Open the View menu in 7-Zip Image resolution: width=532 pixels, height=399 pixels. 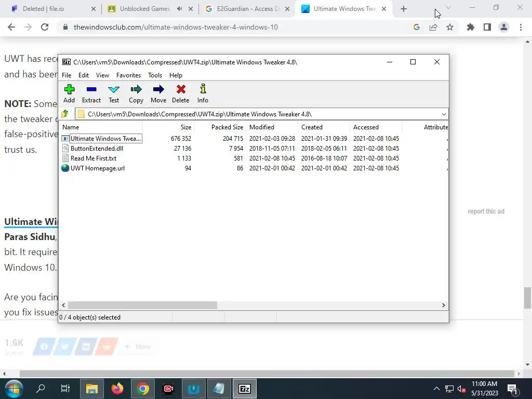102,75
